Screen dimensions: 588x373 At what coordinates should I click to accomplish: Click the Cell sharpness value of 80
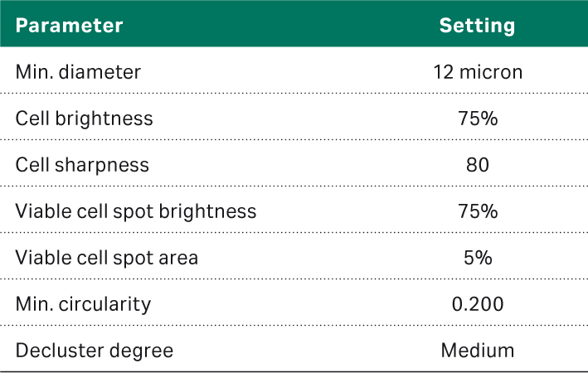tap(478, 165)
